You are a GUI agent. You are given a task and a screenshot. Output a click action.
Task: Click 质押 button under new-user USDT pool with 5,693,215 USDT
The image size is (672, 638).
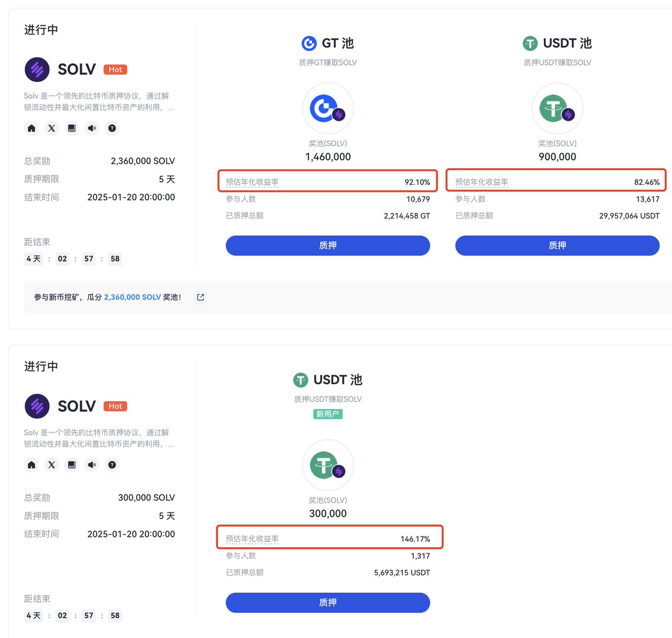328,602
